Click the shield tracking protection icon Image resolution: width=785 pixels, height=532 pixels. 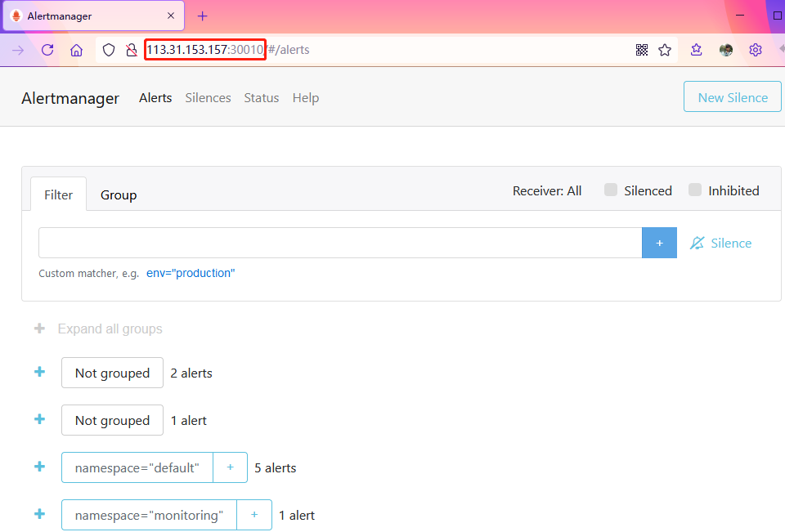click(x=109, y=50)
